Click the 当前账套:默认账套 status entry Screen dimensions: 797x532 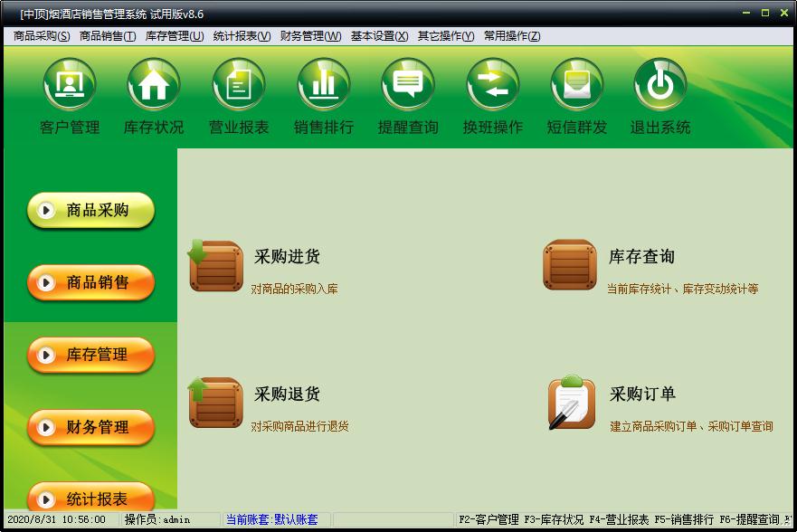coord(272,520)
